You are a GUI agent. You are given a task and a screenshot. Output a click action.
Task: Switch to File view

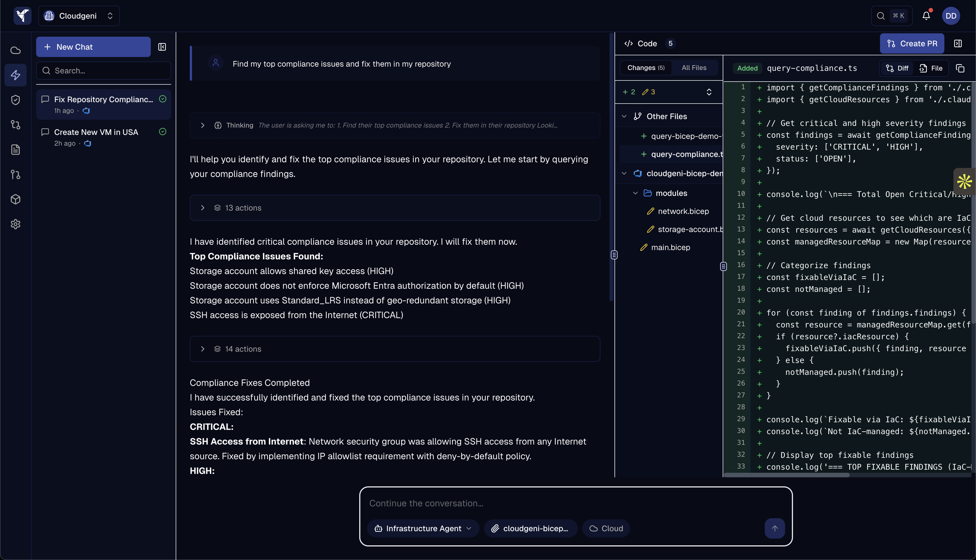pos(931,68)
